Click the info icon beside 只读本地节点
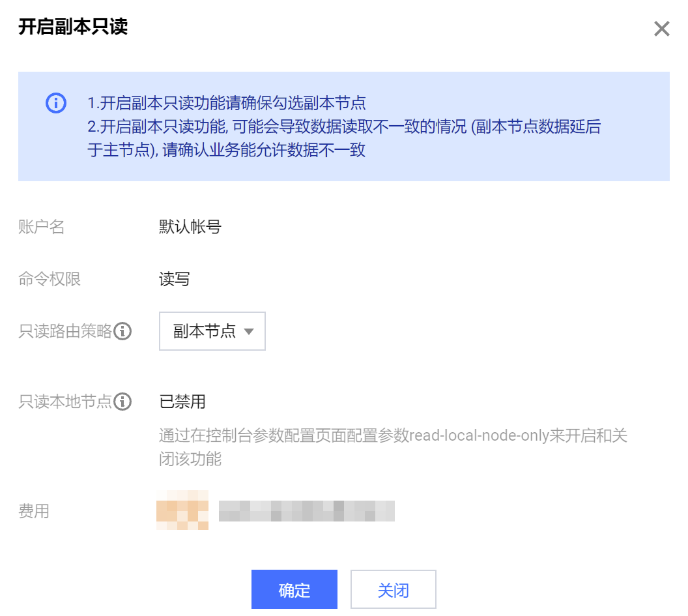688x616 pixels. 122,402
